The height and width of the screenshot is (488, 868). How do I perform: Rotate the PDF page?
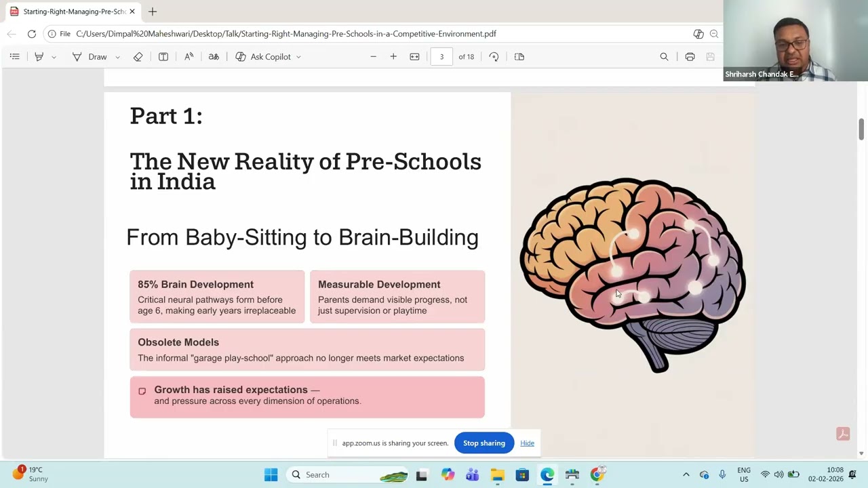click(x=494, y=57)
